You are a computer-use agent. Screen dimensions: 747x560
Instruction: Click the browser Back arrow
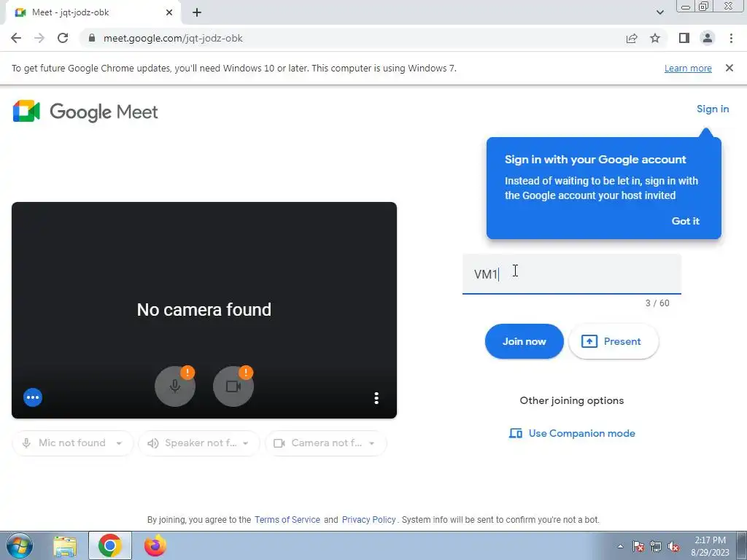[16, 38]
